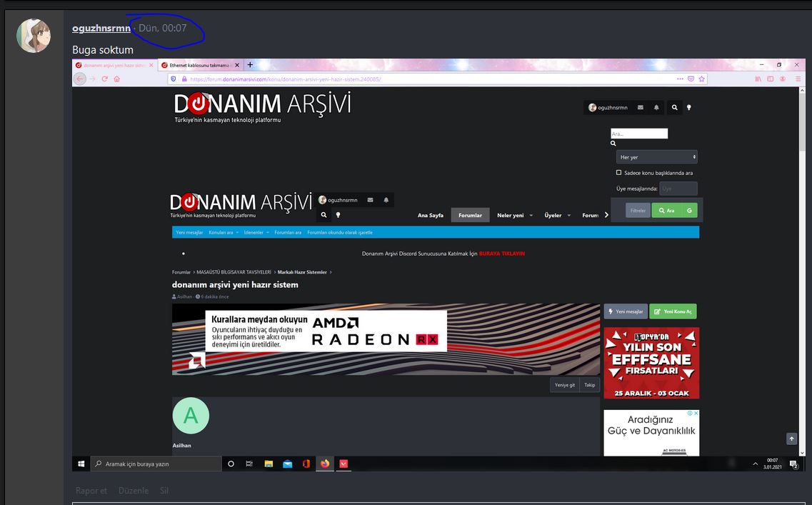This screenshot has height=505, width=812.
Task: Click Firefox's back arrow button
Action: pyautogui.click(x=80, y=79)
